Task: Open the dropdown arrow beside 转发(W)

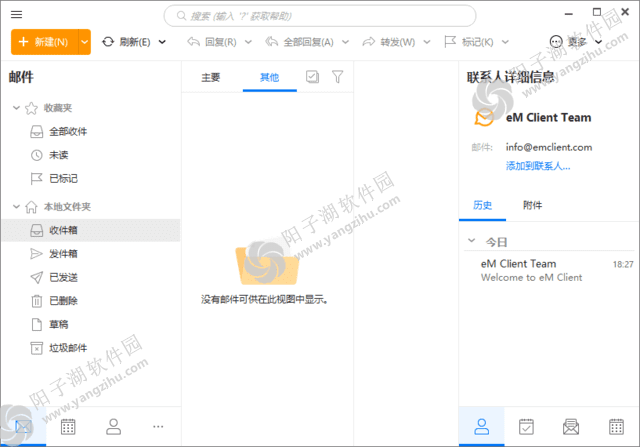Action: click(427, 42)
